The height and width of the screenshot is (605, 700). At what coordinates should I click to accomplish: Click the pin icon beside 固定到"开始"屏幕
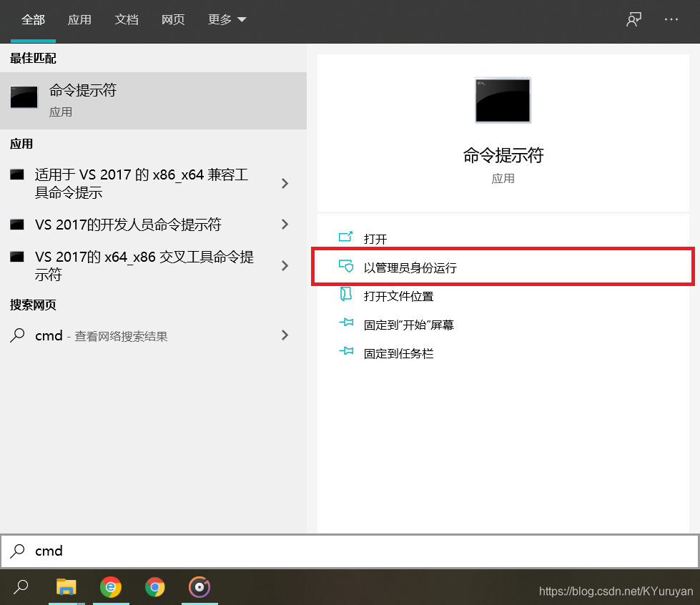(346, 323)
